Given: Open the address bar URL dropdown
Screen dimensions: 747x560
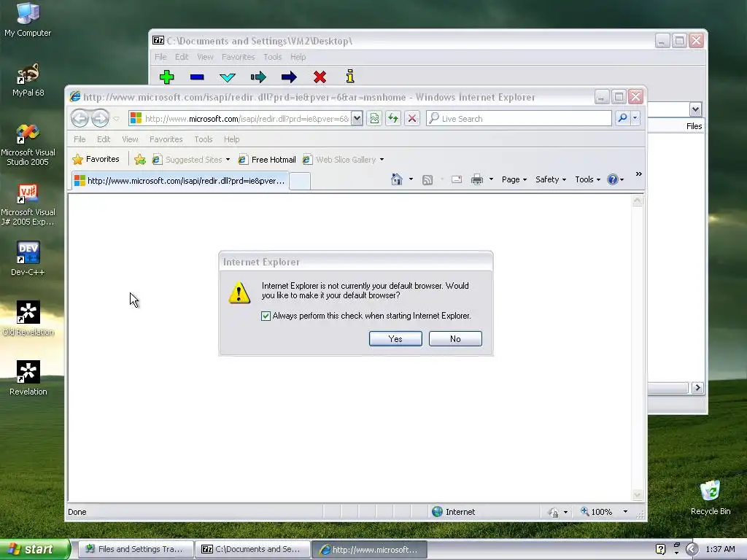Looking at the screenshot, I should tap(357, 118).
